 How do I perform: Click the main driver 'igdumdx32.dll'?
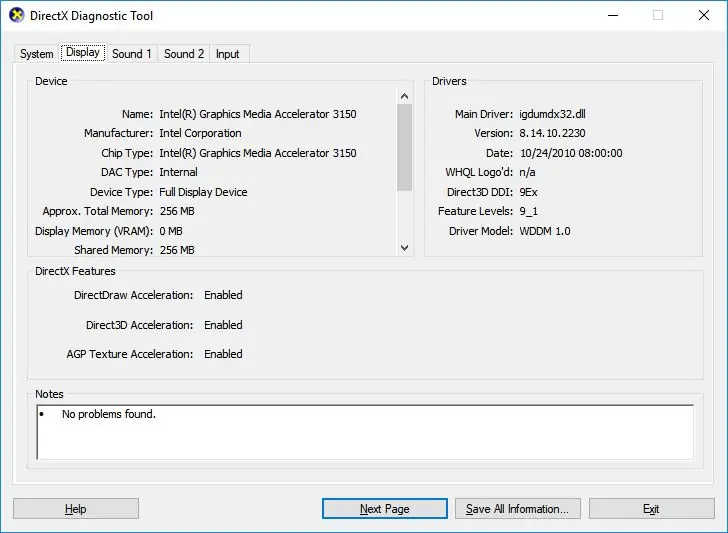(552, 114)
